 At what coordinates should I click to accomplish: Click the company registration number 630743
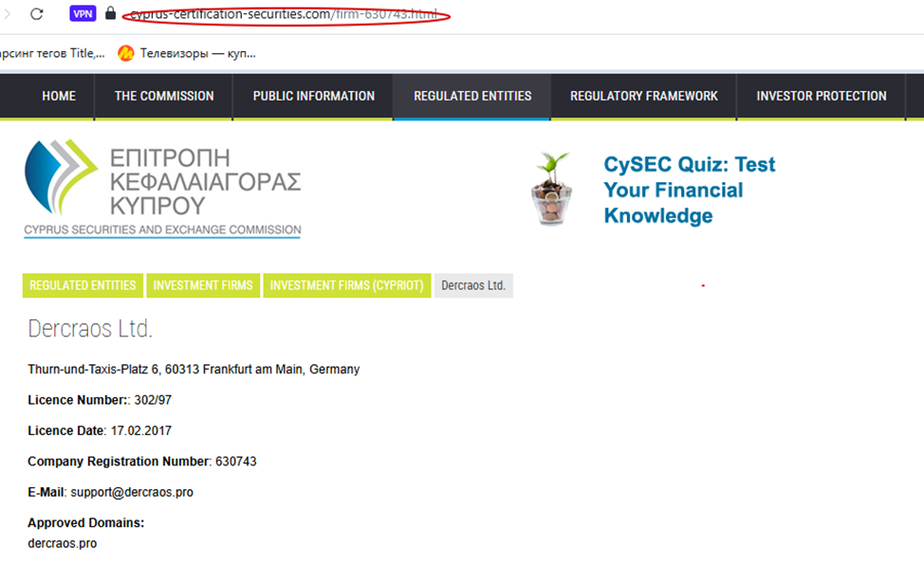(x=235, y=462)
